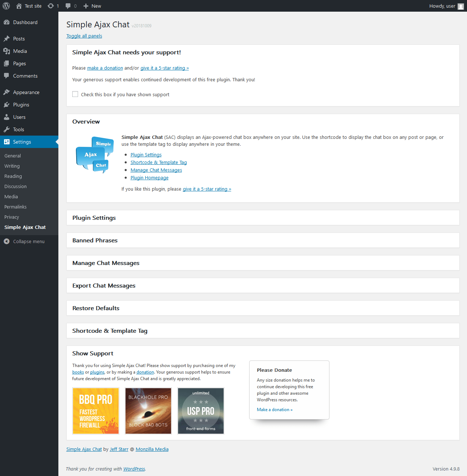The image size is (467, 476).
Task: Click Jeff Starr author link
Action: click(119, 449)
